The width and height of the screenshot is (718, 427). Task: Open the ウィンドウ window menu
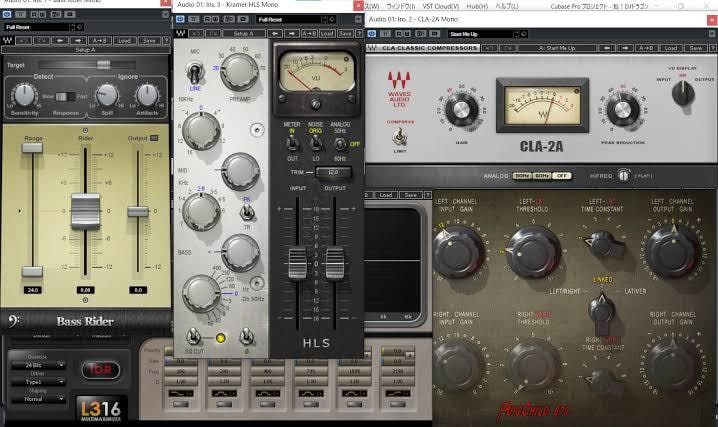(x=401, y=6)
